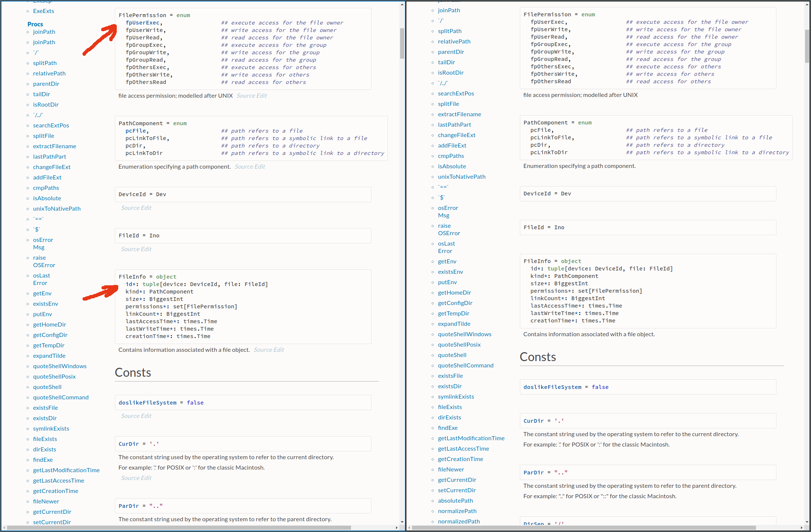Image resolution: width=811 pixels, height=532 pixels.
Task: Open getLastModificationTime in the right pane sidebar
Action: (x=471, y=438)
